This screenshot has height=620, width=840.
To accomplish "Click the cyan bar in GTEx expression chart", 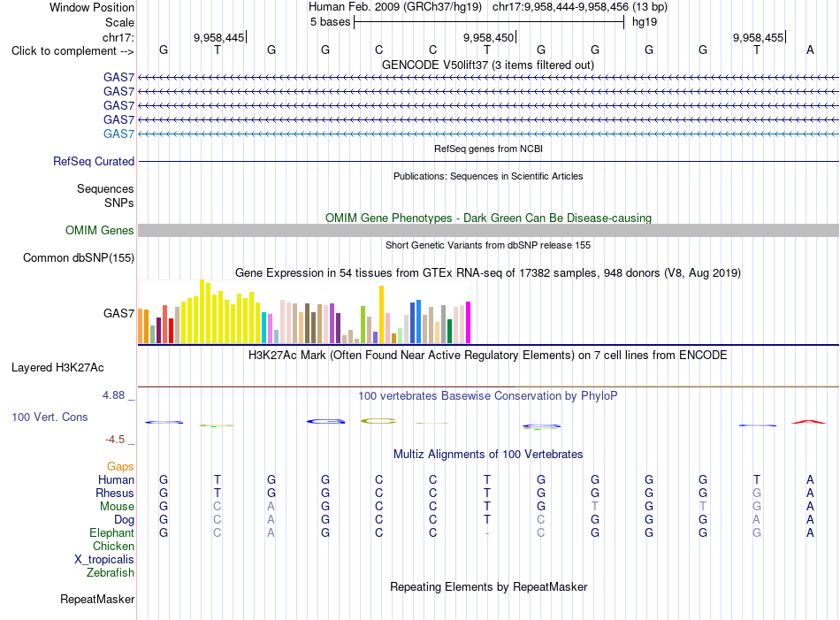I will pyautogui.click(x=263, y=328).
